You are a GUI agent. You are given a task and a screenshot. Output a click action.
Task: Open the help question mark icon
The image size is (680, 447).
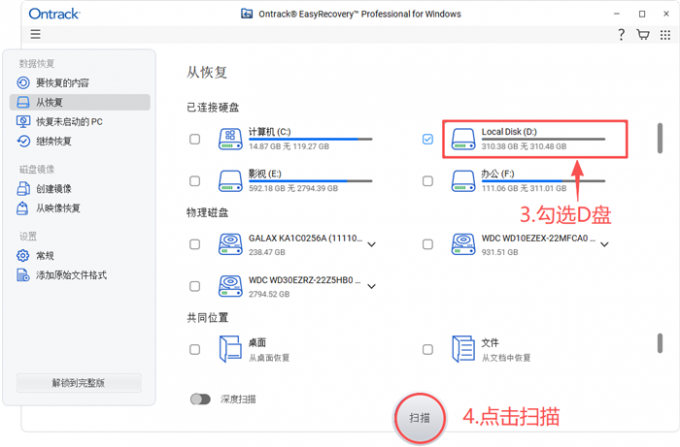(x=621, y=35)
